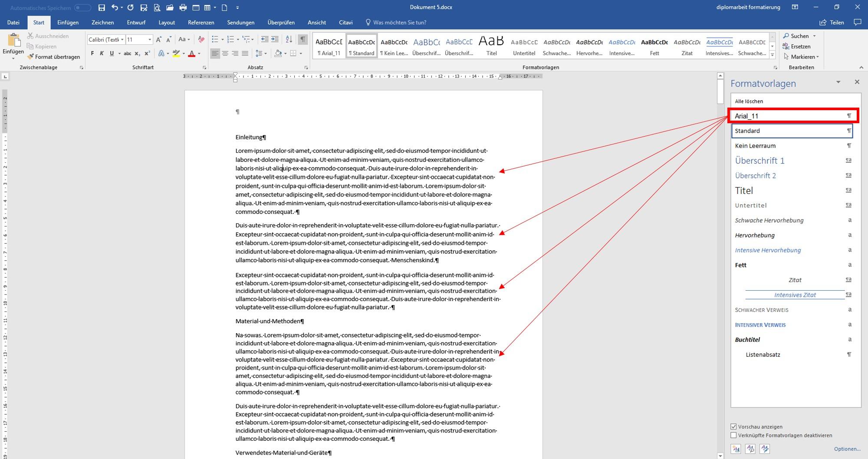
Task: Click the clear formatting eraser icon
Action: pyautogui.click(x=201, y=39)
